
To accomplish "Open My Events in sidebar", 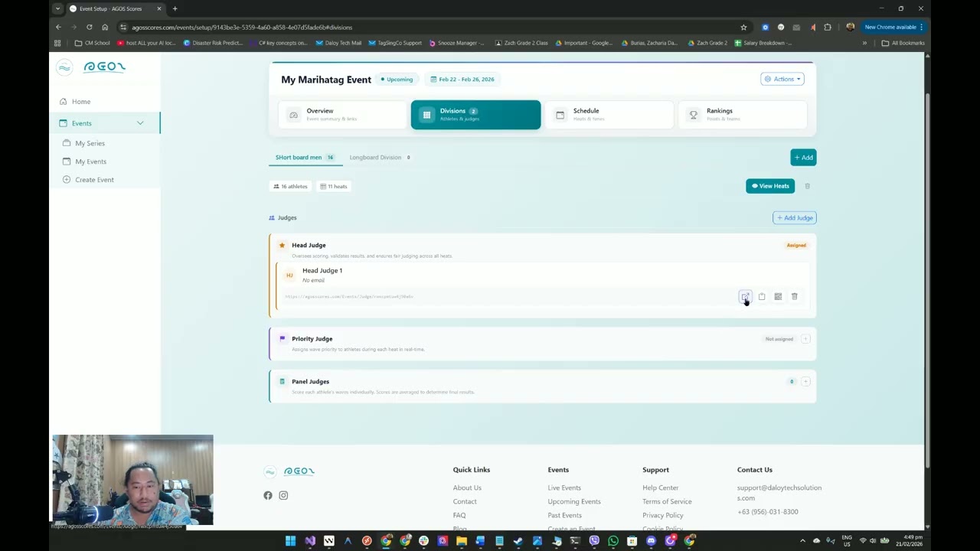I will pyautogui.click(x=90, y=161).
